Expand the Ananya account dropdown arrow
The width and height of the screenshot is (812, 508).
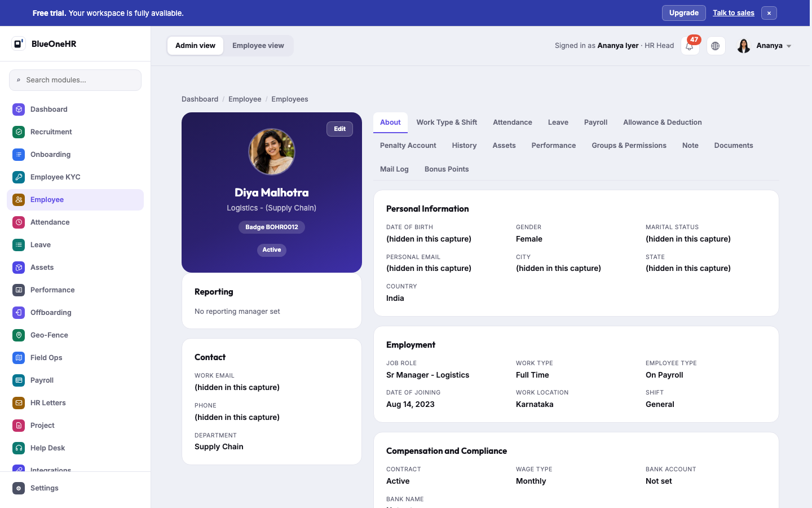click(789, 46)
